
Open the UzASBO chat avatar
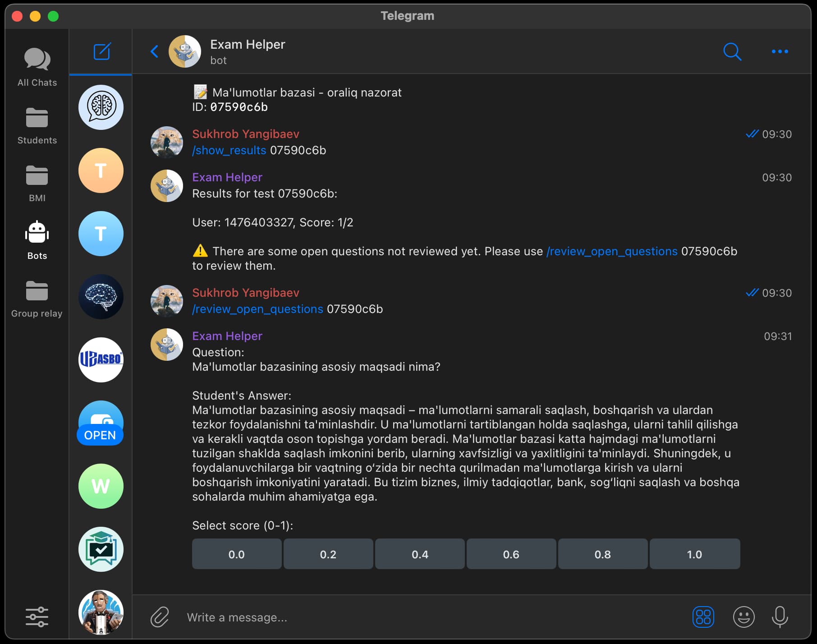pyautogui.click(x=101, y=360)
